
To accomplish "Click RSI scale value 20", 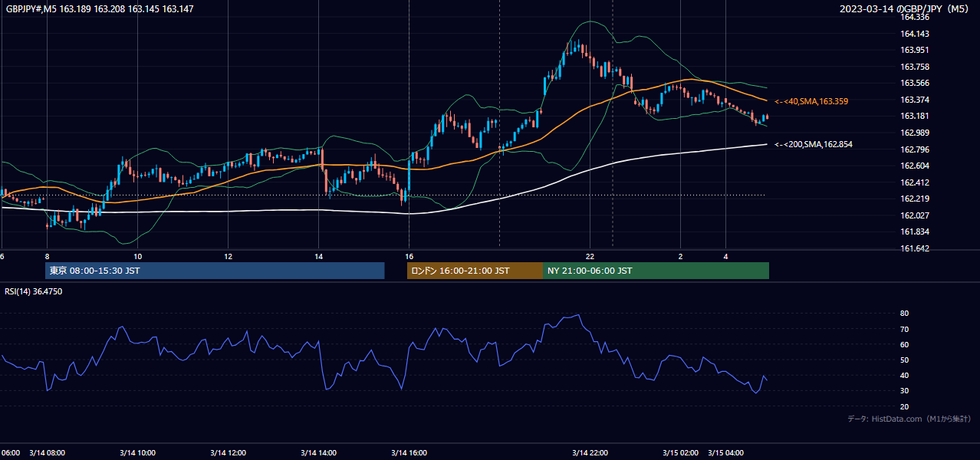I will click(x=905, y=406).
